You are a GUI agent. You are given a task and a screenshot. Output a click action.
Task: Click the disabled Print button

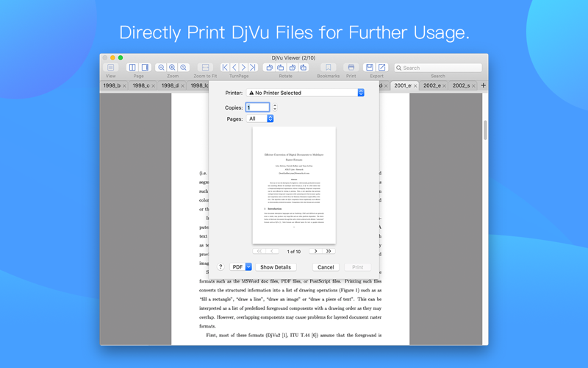[x=358, y=267]
